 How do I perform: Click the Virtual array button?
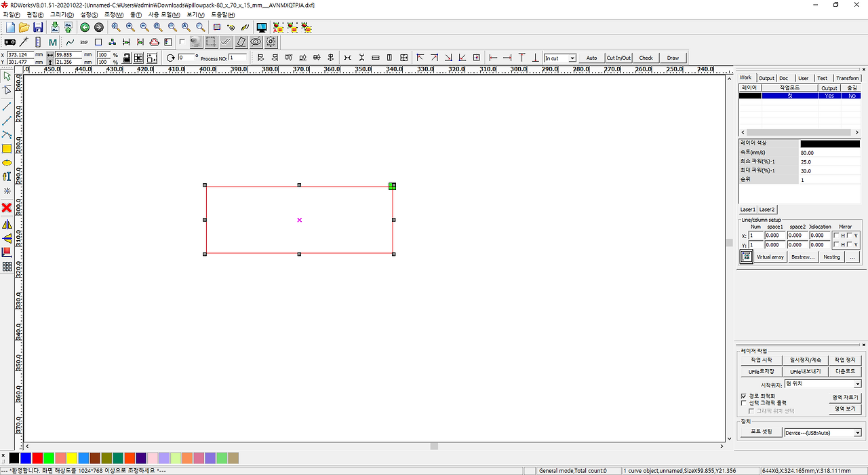point(770,256)
